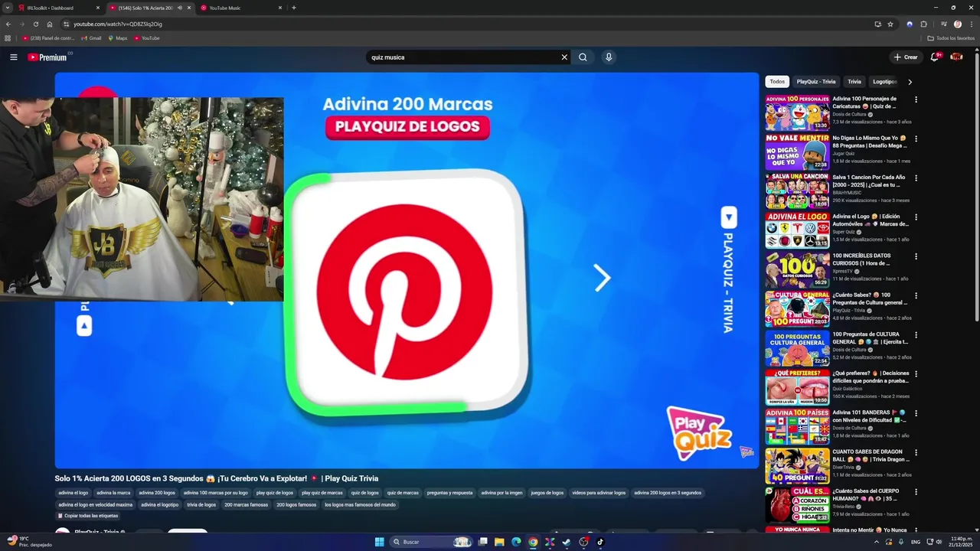This screenshot has width=980, height=551.
Task: Open a new browser tab
Action: (294, 8)
